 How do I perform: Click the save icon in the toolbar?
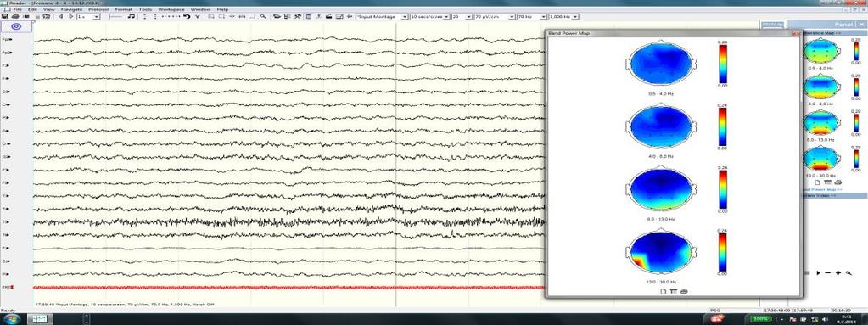(x=4, y=17)
